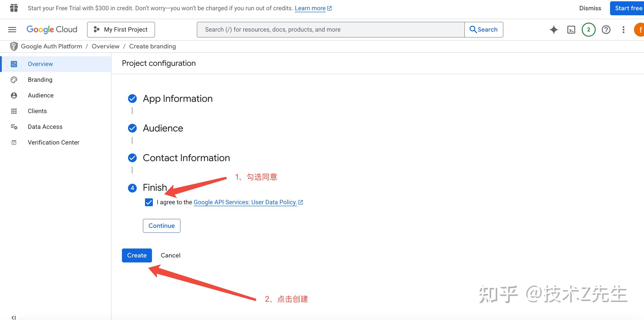Open the Data Access settings icon
The height and width of the screenshot is (320, 644).
pos(14,127)
